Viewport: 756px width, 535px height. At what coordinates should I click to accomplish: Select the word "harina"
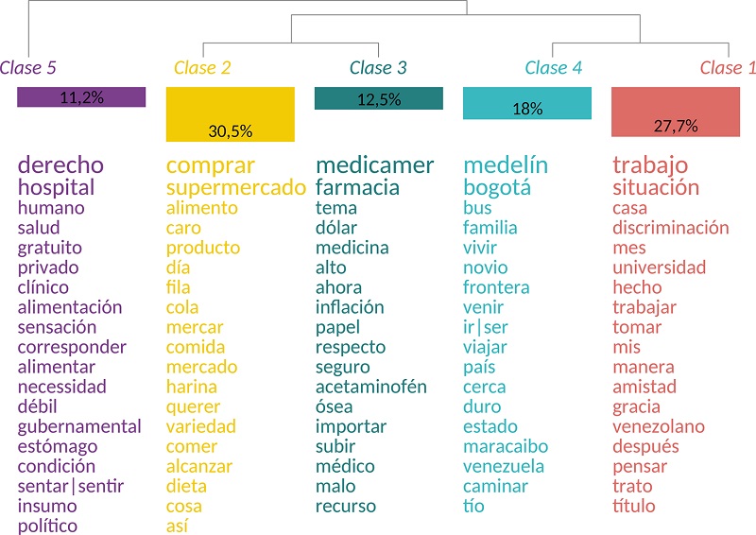pyautogui.click(x=192, y=387)
